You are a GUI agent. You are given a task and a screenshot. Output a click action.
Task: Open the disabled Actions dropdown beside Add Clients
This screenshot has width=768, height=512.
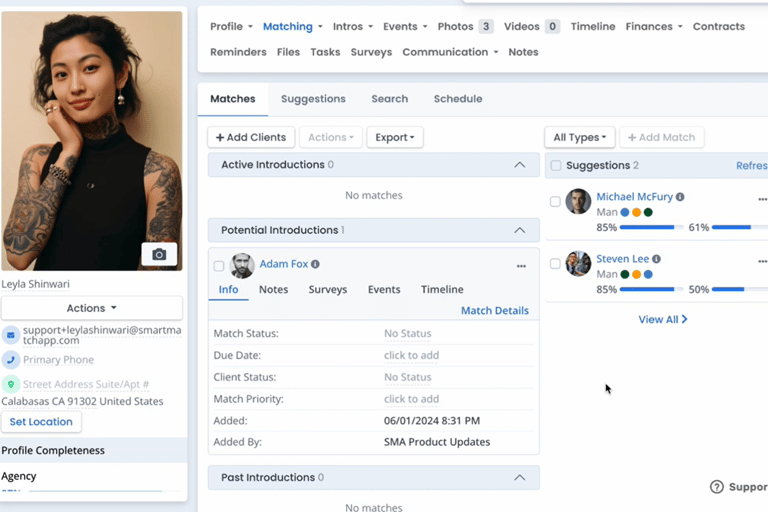[x=331, y=137]
